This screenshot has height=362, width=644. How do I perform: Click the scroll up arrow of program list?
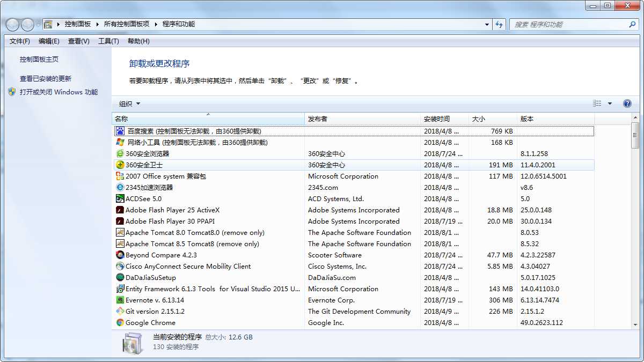635,118
